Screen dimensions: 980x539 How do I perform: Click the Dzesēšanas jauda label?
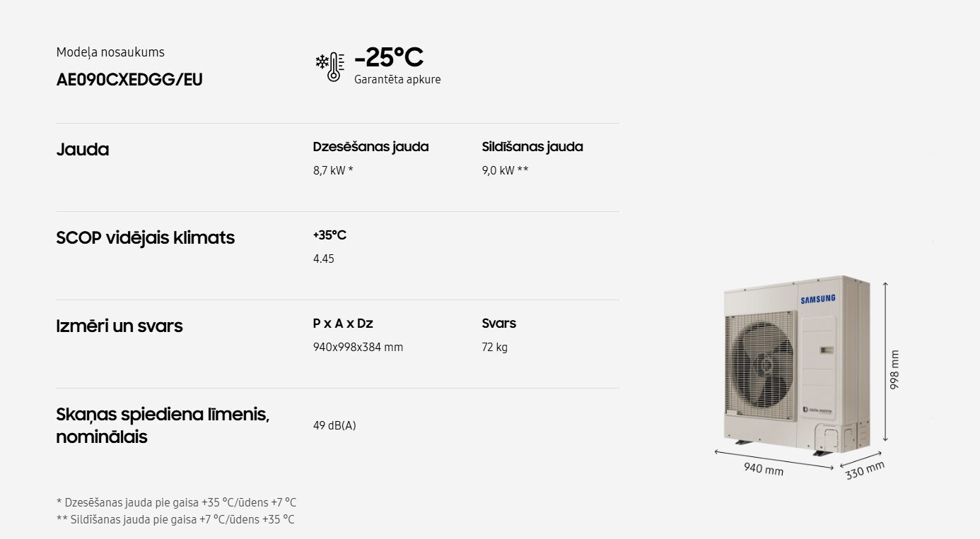click(371, 147)
